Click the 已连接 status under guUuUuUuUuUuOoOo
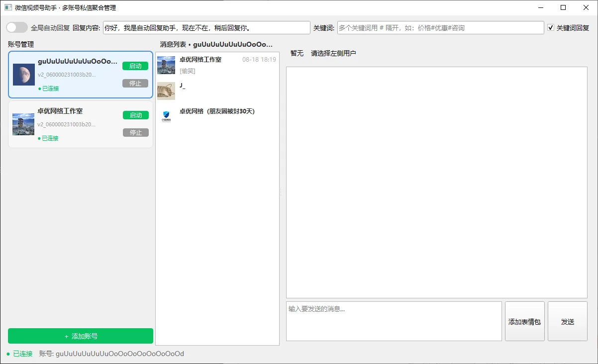Image resolution: width=598 pixels, height=364 pixels. pos(48,89)
